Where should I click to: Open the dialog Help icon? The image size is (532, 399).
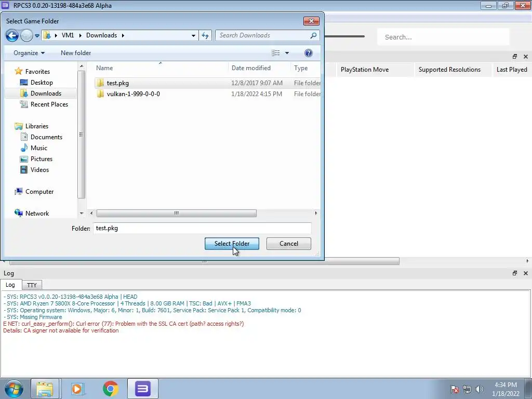click(x=309, y=53)
